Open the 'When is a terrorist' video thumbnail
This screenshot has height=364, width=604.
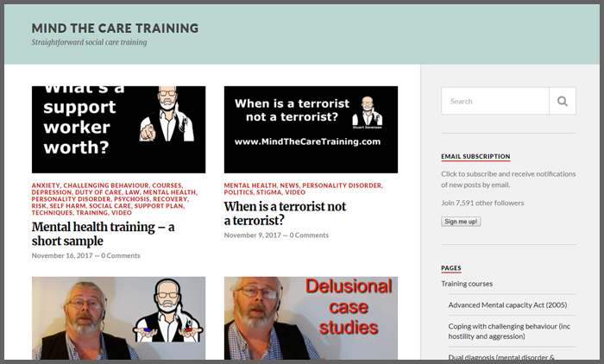pyautogui.click(x=311, y=129)
